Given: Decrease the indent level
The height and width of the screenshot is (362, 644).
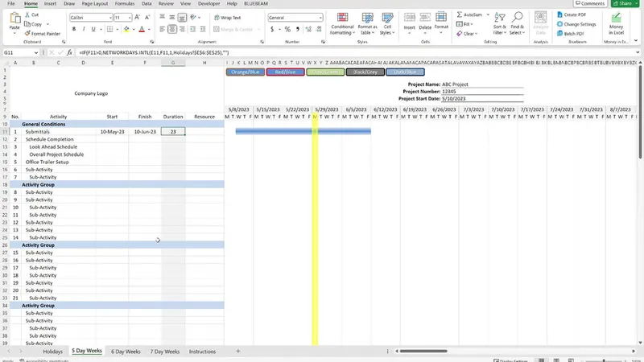Looking at the screenshot, I should click(192, 29).
